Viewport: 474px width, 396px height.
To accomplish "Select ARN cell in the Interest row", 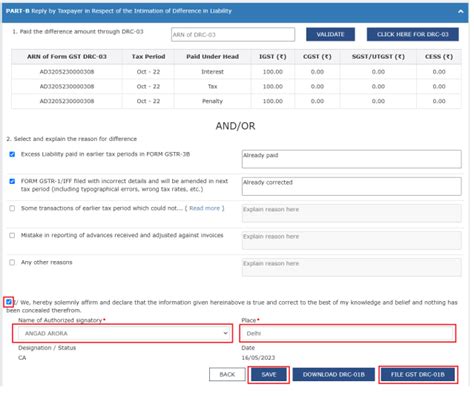I will pos(67,72).
